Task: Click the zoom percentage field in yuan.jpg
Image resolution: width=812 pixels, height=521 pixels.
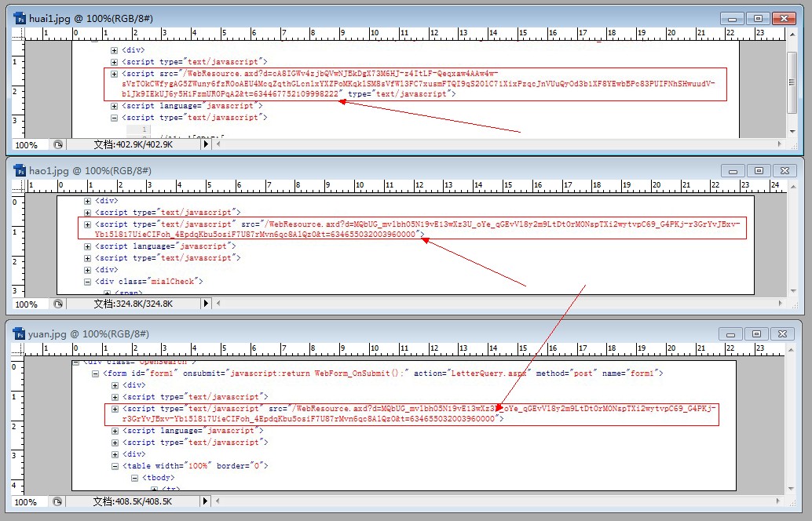Action: (27, 501)
